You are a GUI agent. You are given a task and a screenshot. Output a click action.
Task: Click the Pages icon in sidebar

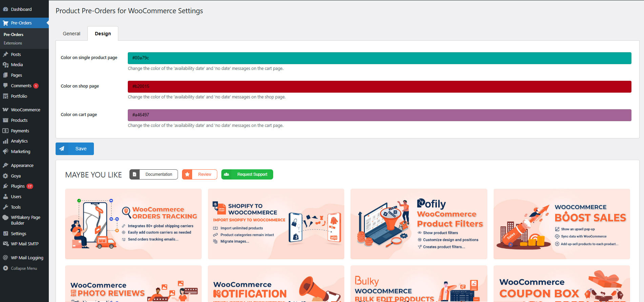pos(5,75)
